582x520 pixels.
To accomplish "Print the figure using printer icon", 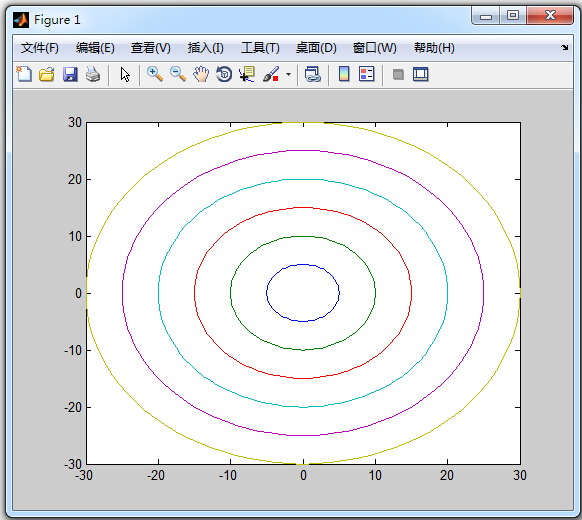I will coord(93,74).
